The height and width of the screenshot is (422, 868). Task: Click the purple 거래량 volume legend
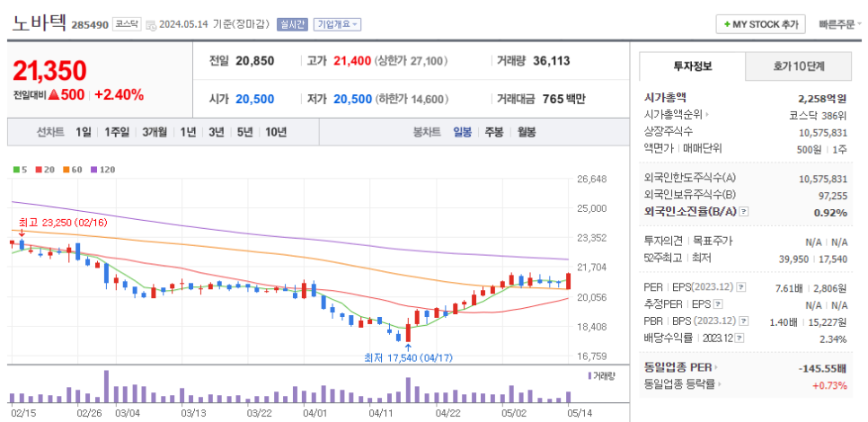tap(602, 376)
